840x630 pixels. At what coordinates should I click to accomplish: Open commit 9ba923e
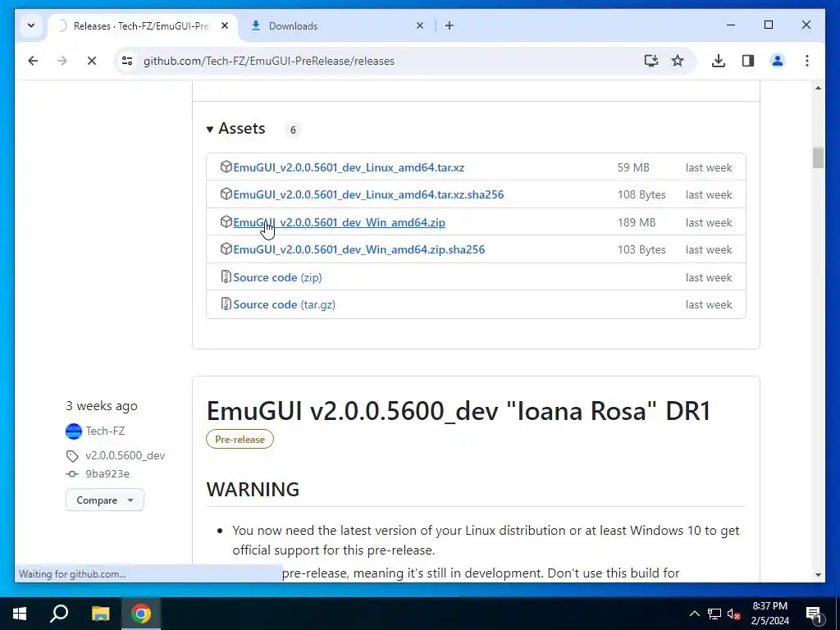pyautogui.click(x=107, y=474)
